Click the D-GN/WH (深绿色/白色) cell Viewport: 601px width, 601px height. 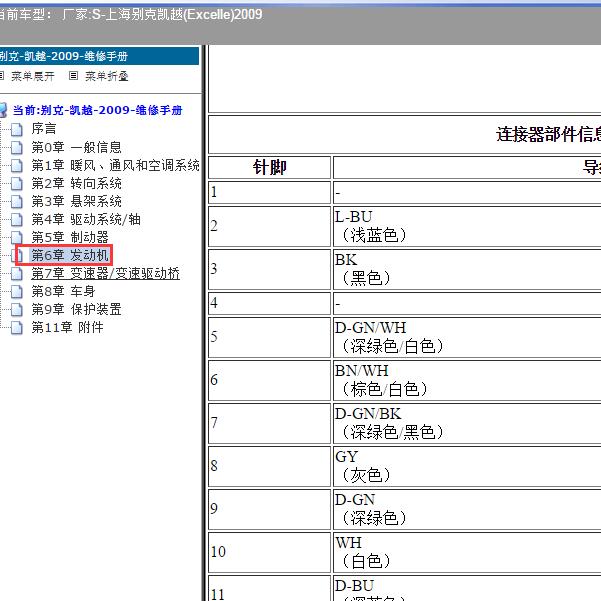(x=467, y=338)
